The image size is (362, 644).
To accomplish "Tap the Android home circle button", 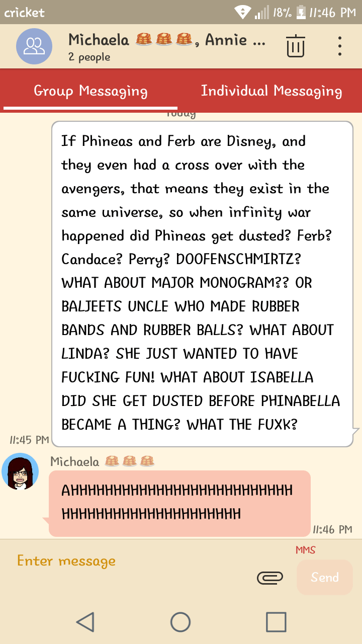I will coord(180,622).
